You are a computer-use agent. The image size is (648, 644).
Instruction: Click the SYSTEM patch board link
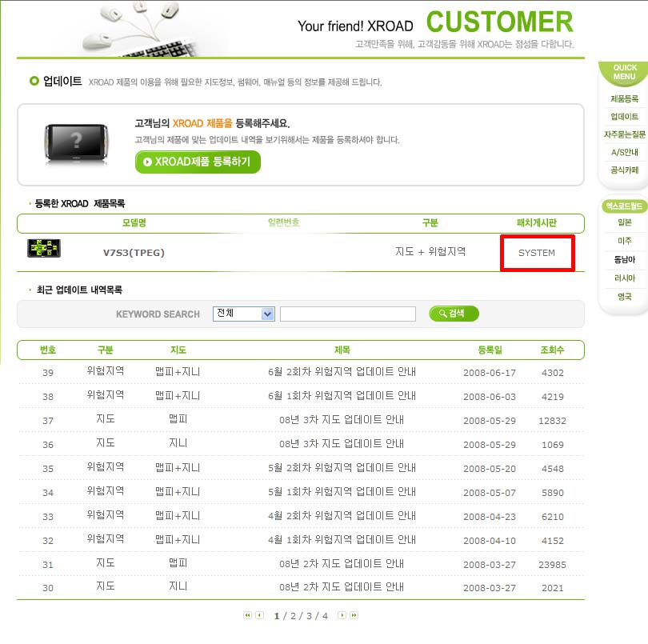tap(537, 253)
